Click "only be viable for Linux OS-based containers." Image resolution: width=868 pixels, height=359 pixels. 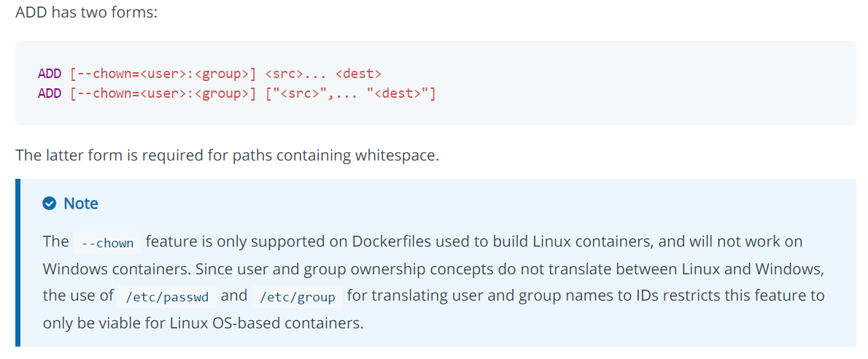click(204, 323)
